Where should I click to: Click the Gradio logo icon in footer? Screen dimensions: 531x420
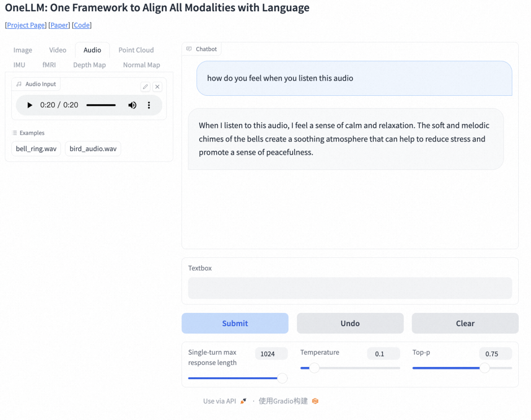pyautogui.click(x=315, y=401)
